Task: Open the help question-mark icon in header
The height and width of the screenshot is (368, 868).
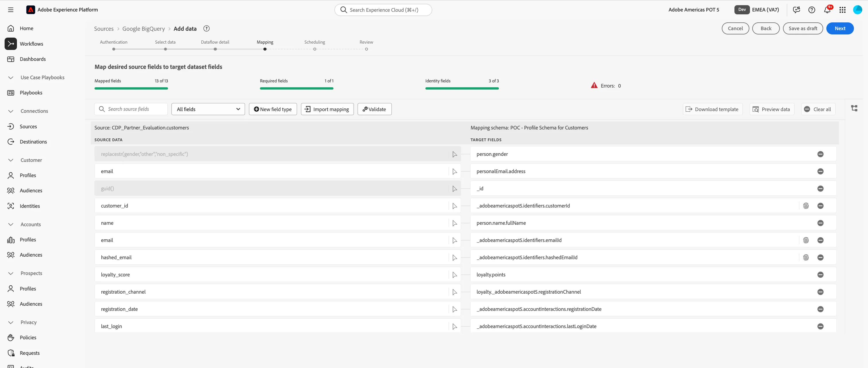Action: [x=812, y=10]
